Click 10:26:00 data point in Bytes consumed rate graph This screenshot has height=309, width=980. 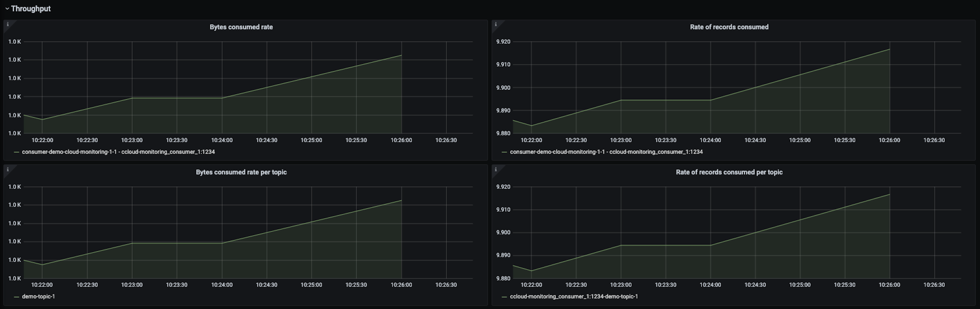pos(401,55)
